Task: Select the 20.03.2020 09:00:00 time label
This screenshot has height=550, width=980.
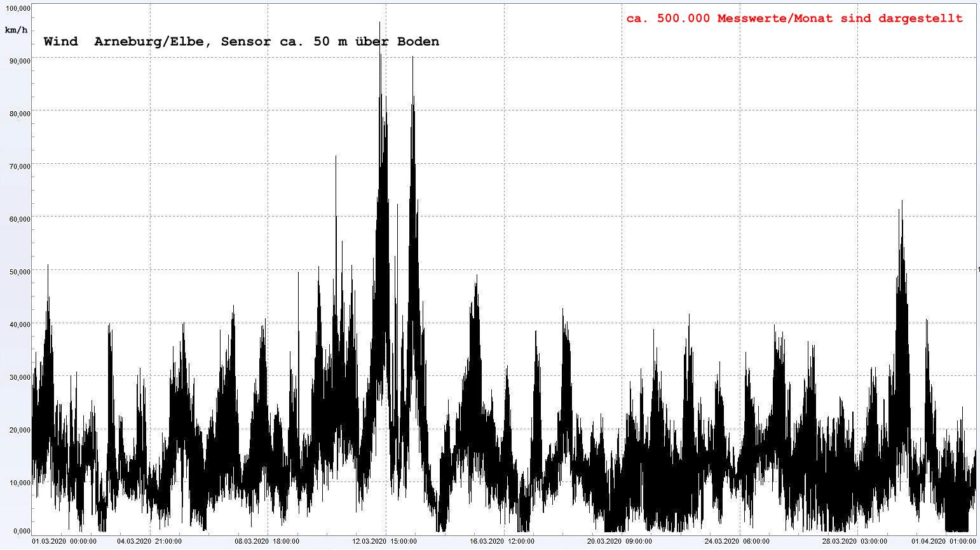Action: (x=620, y=542)
